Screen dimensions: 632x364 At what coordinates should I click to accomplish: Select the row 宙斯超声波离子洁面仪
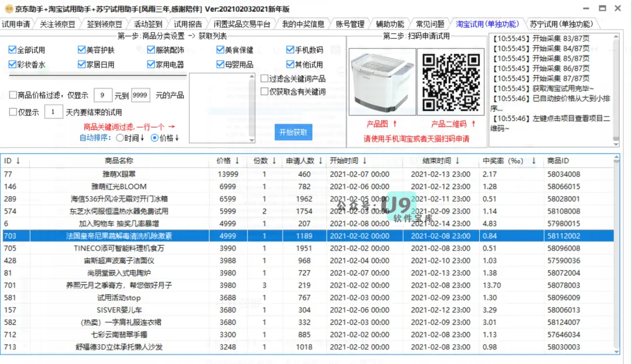(x=308, y=260)
